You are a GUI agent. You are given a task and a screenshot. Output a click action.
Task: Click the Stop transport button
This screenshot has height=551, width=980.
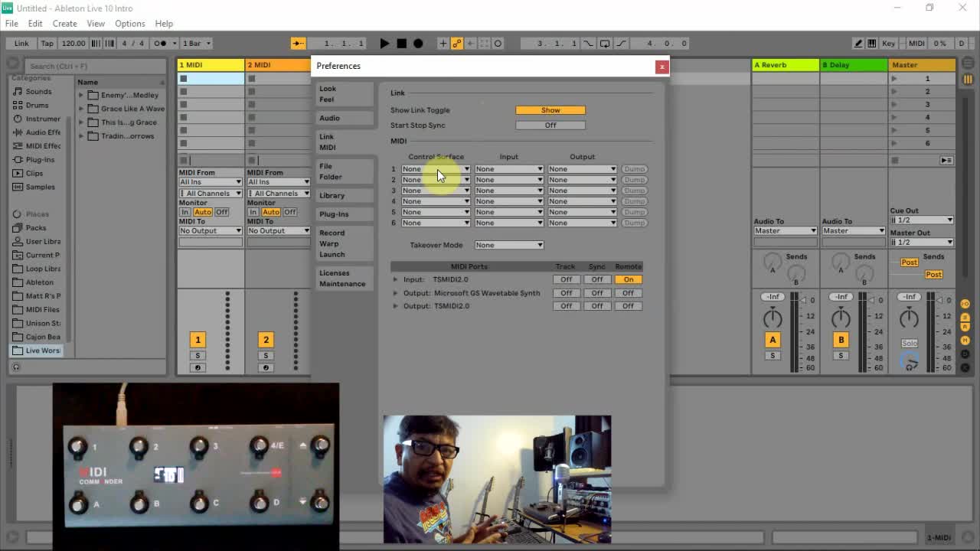coord(401,44)
